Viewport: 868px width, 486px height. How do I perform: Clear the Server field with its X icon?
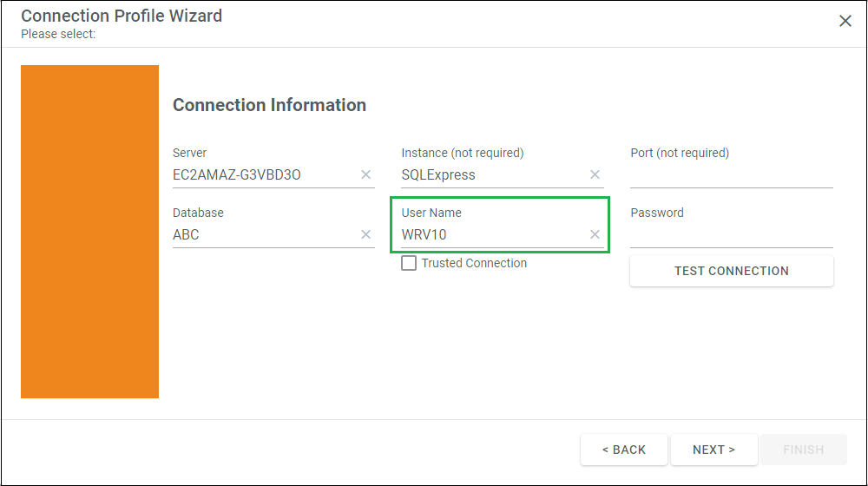(366, 174)
